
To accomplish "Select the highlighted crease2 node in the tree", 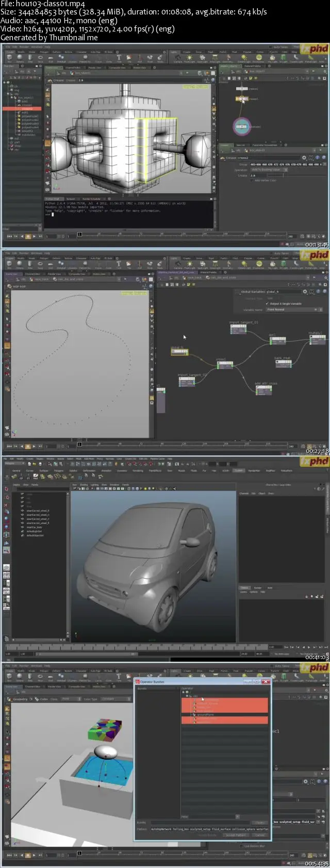I will pos(26,109).
